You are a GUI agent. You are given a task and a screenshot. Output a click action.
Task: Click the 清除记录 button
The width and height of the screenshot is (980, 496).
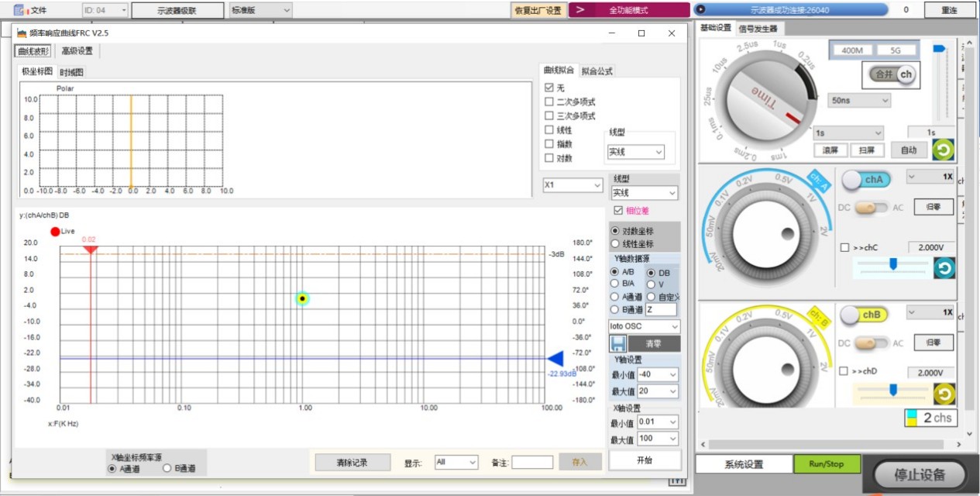(352, 462)
